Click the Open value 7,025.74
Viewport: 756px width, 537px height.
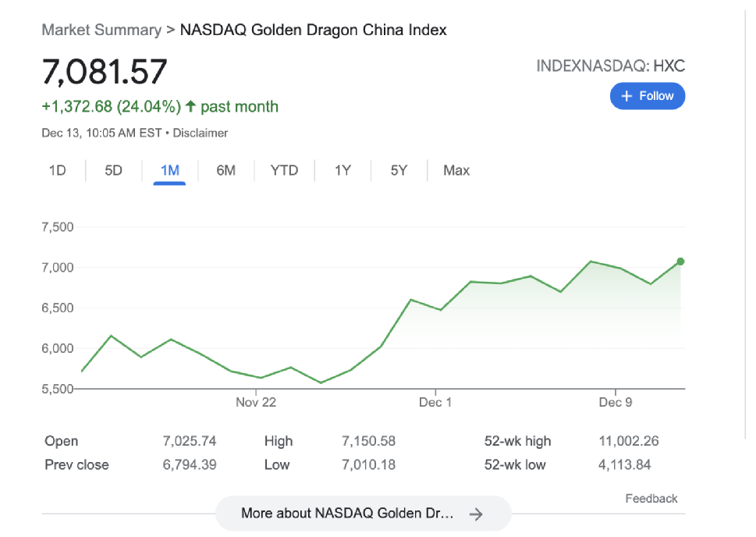190,441
